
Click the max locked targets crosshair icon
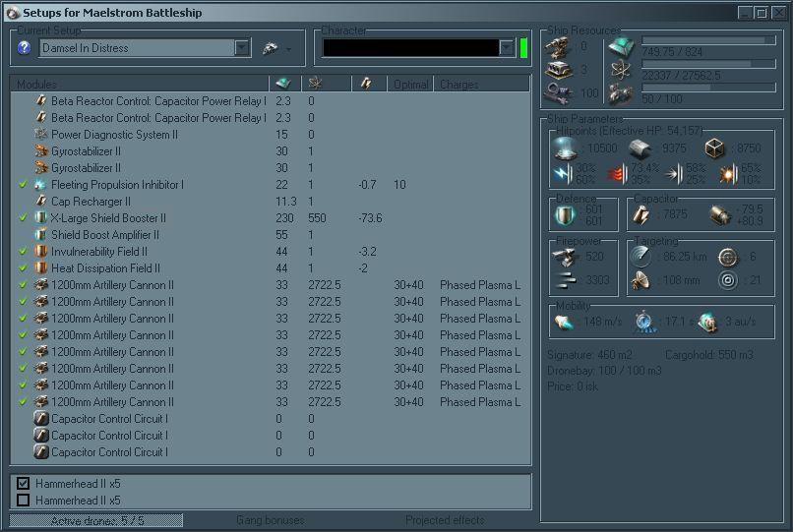pyautogui.click(x=728, y=257)
